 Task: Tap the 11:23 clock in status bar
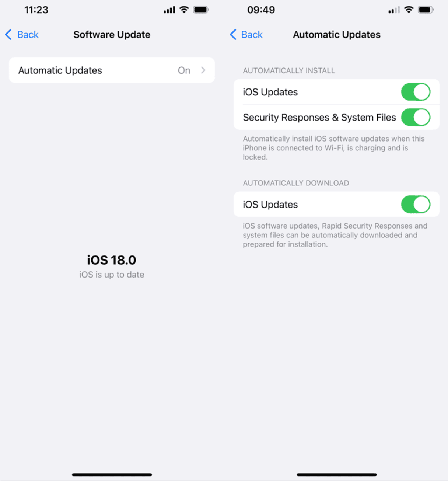[36, 10]
